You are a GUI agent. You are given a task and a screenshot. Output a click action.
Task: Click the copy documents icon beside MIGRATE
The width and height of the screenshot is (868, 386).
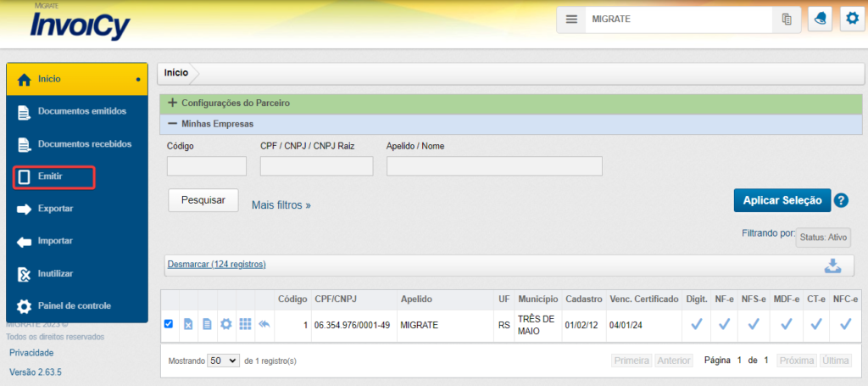(787, 20)
